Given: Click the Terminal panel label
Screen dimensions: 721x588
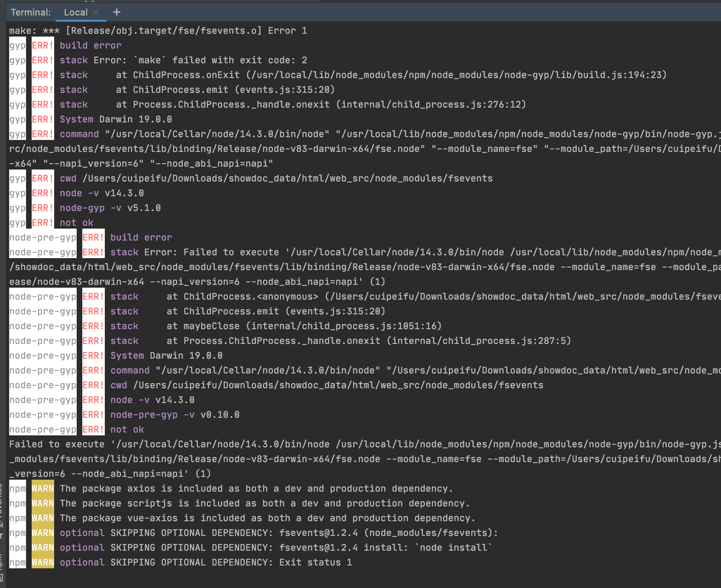Looking at the screenshot, I should pyautogui.click(x=31, y=12).
